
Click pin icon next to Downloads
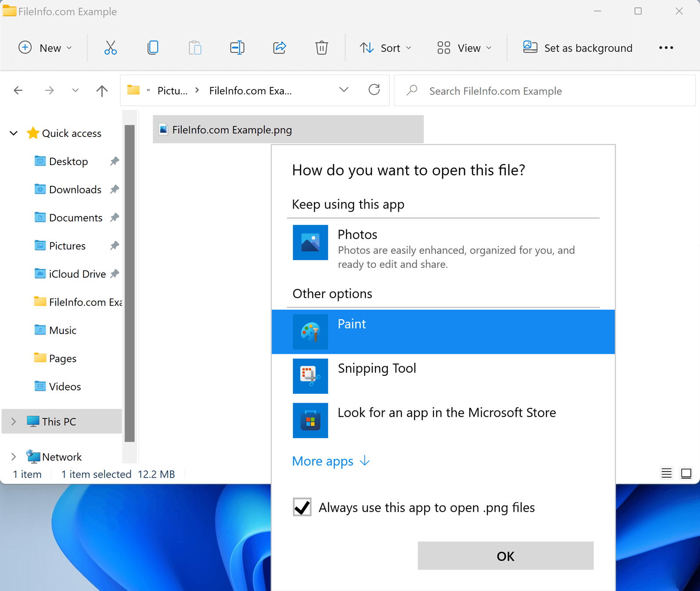click(115, 189)
